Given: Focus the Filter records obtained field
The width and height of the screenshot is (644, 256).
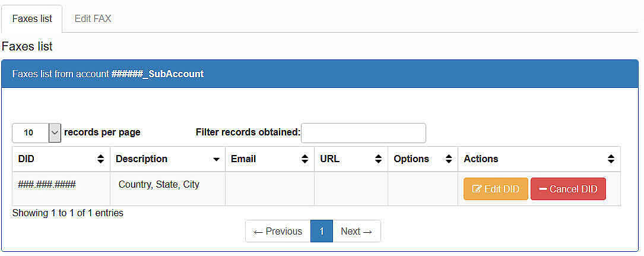Looking at the screenshot, I should click(363, 133).
